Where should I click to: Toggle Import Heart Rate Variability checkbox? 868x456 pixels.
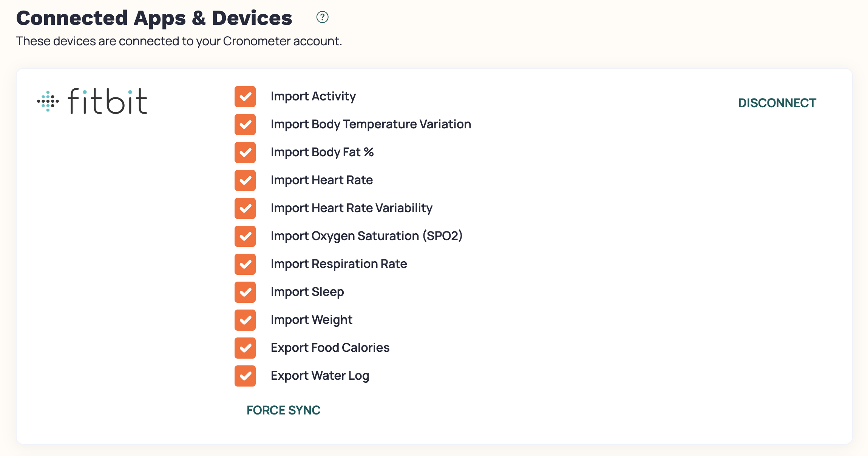pos(245,208)
